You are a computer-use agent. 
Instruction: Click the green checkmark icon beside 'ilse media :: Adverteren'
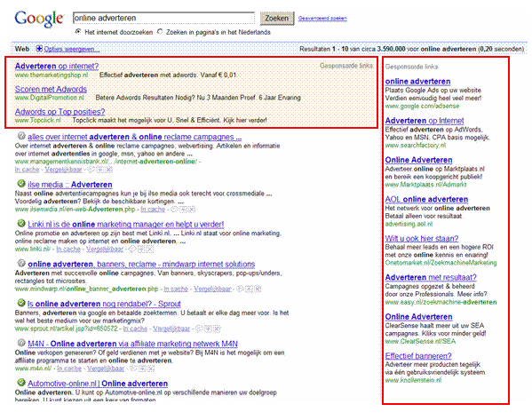[21, 184]
